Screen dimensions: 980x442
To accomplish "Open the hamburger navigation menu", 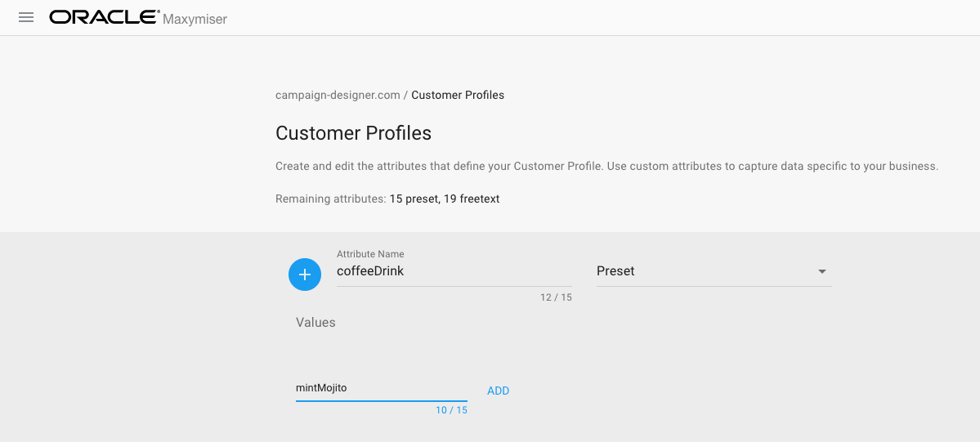I will click(x=26, y=17).
